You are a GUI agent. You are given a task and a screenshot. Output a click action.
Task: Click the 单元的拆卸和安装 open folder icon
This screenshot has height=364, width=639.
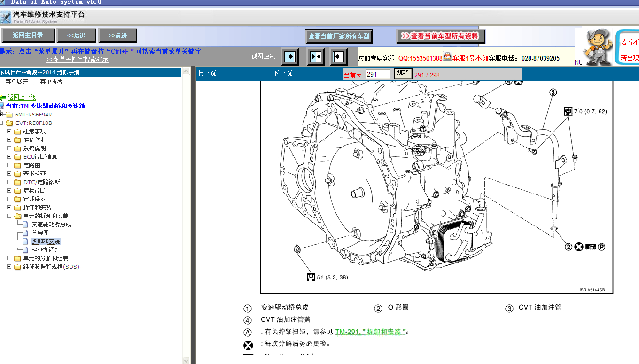click(x=17, y=216)
